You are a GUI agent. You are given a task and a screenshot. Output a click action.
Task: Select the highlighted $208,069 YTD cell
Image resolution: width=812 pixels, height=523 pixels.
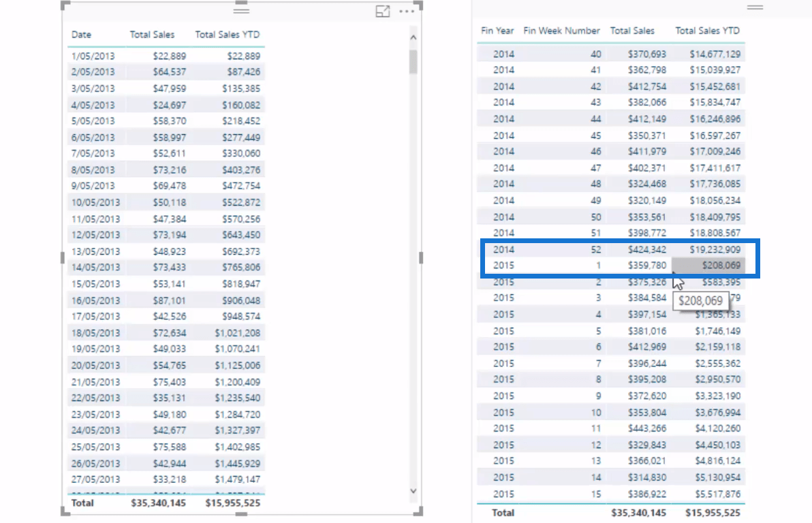(708, 265)
